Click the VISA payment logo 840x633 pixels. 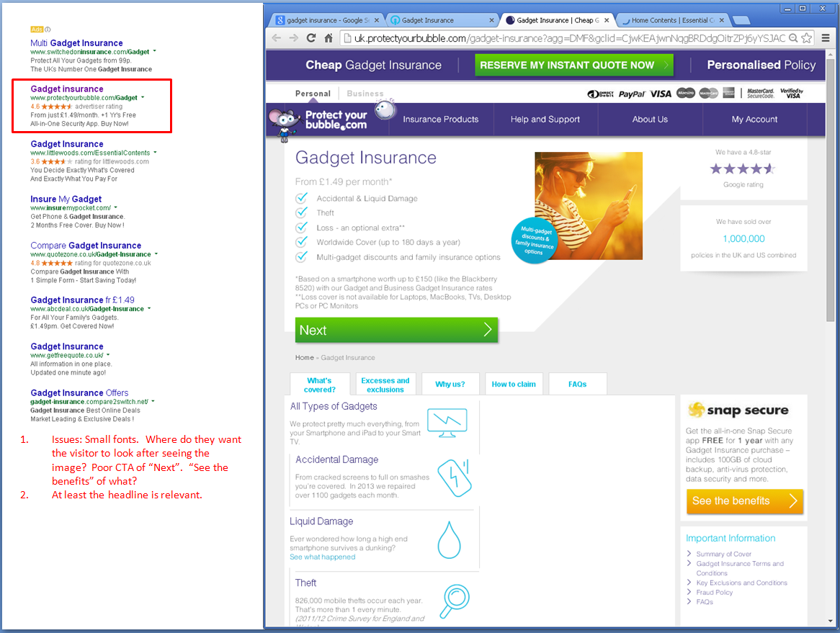(661, 94)
